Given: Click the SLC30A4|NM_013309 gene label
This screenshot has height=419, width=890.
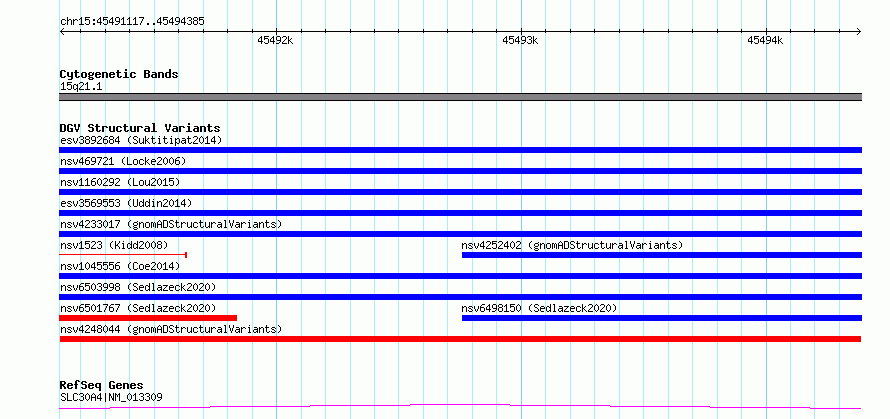Looking at the screenshot, I should pyautogui.click(x=111, y=397).
